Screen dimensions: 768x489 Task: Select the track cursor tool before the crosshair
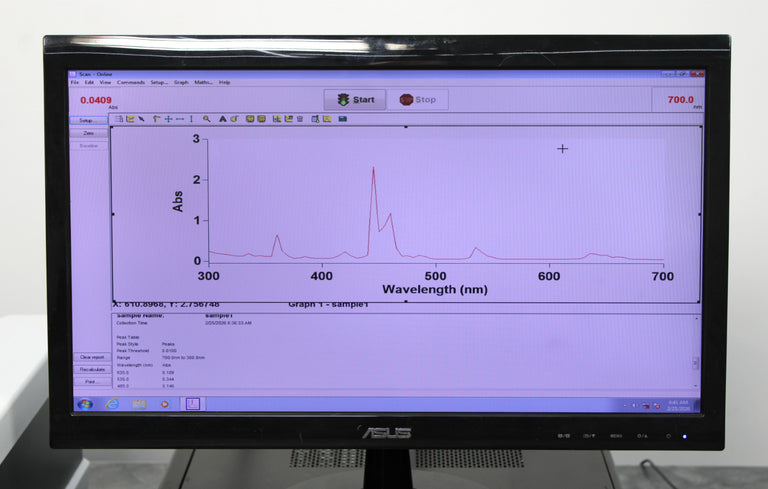pyautogui.click(x=157, y=119)
